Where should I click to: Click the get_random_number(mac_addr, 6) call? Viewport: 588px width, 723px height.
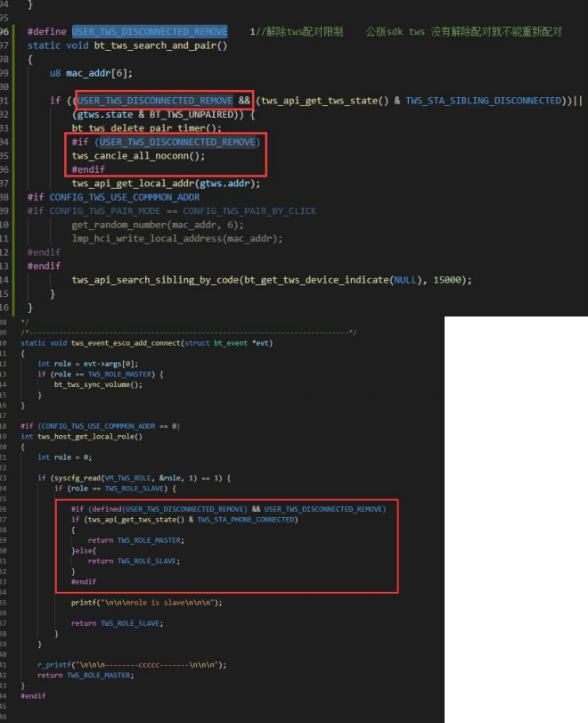157,225
